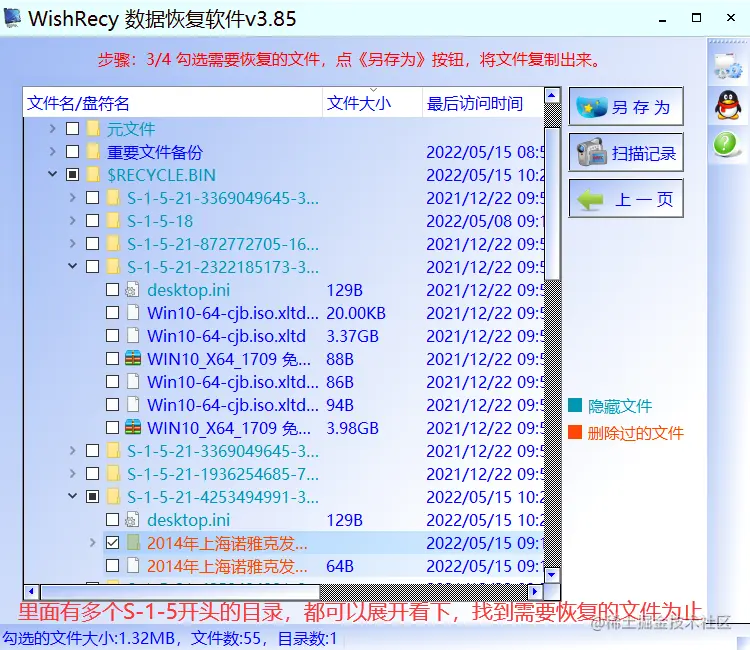Check the 3.98GB WIN10_X64_1709 checkbox

point(112,427)
